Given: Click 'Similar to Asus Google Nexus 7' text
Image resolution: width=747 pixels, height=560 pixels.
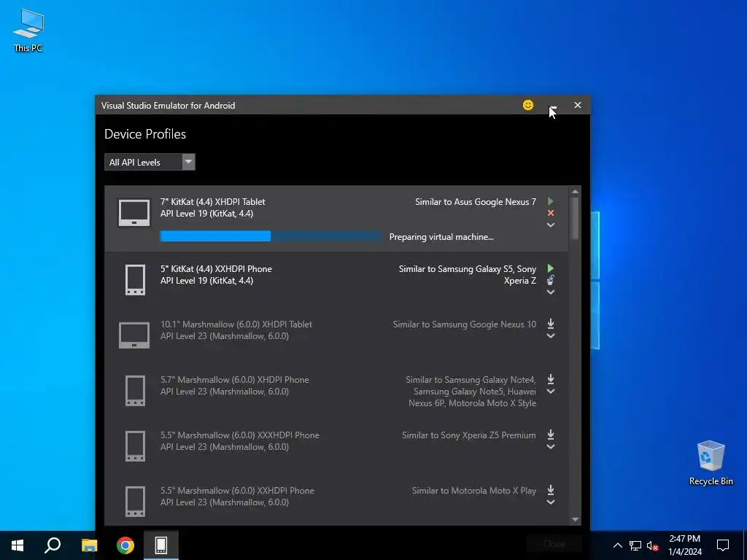Looking at the screenshot, I should (x=476, y=202).
